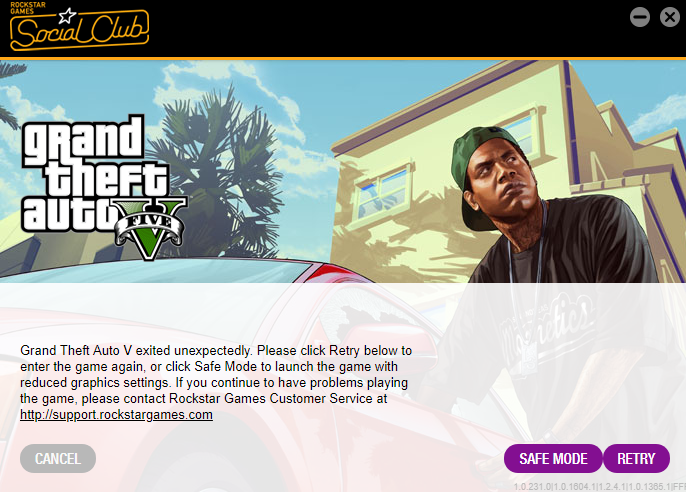
Task: Retry launching Grand Theft Auto V
Action: [x=636, y=458]
